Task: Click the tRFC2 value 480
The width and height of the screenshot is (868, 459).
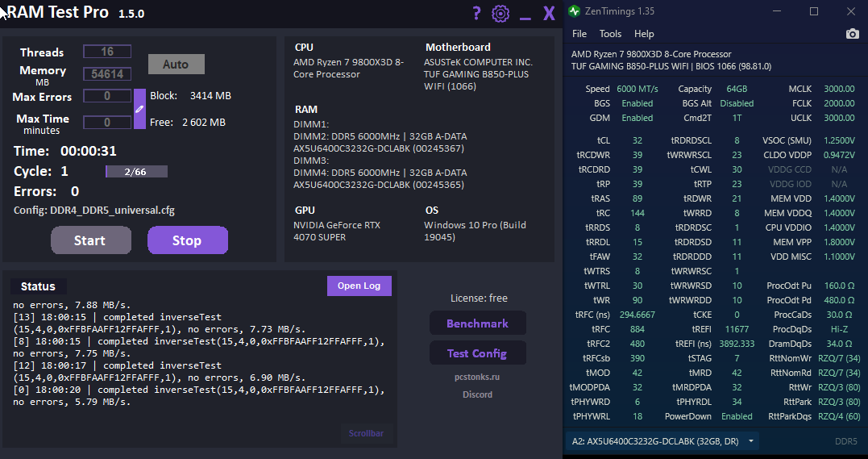Action: click(638, 343)
